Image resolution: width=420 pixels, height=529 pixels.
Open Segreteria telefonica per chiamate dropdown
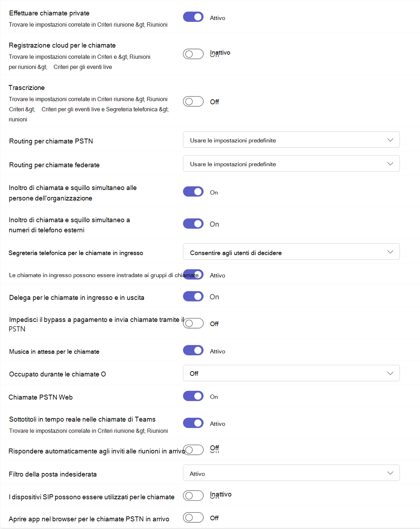(291, 252)
